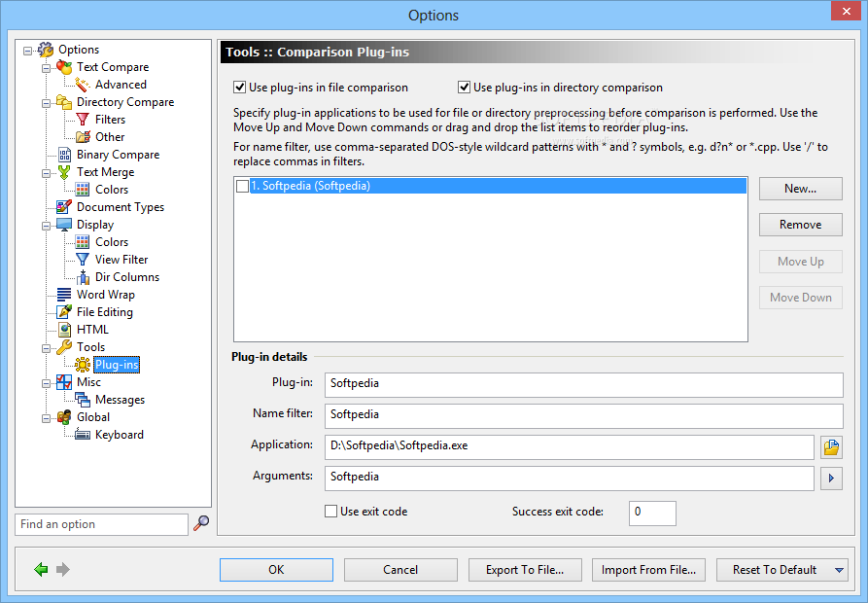Click the Tools wrench icon
Screen dimensions: 868x603
tap(64, 347)
